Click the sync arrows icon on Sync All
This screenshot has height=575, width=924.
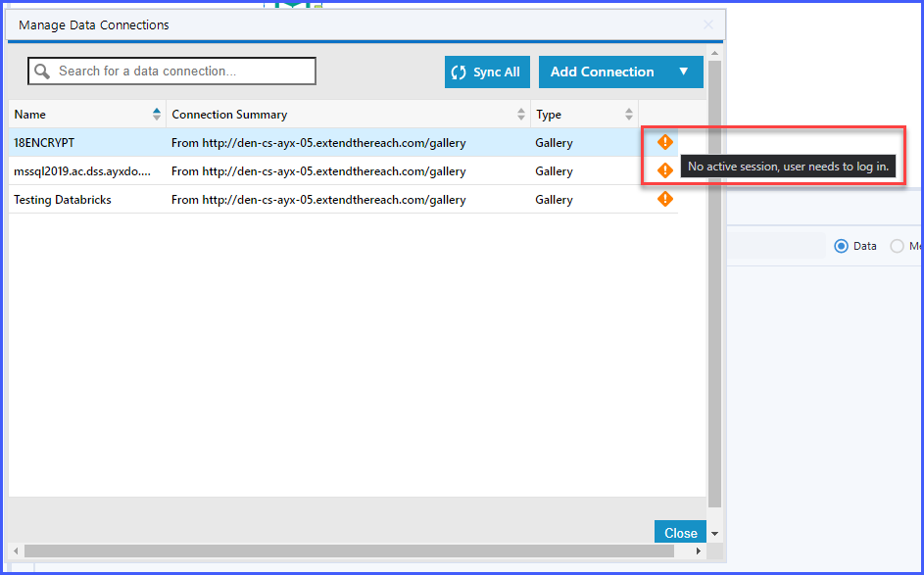pos(459,72)
